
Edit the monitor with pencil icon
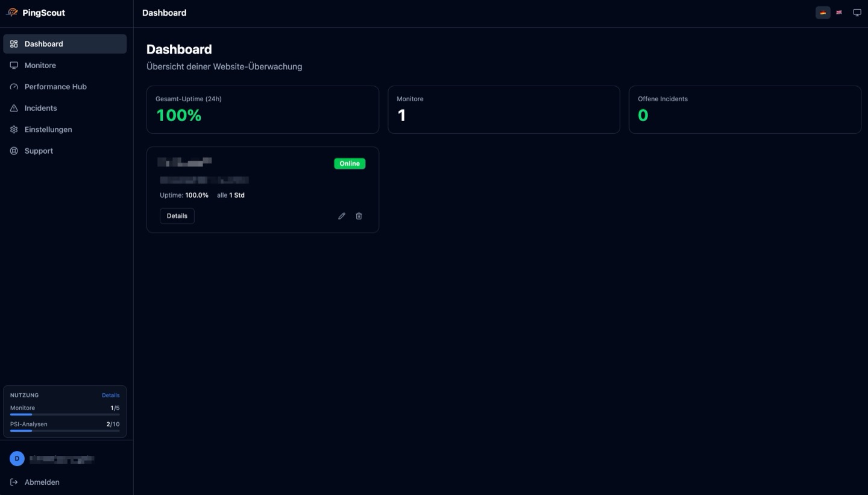point(342,216)
